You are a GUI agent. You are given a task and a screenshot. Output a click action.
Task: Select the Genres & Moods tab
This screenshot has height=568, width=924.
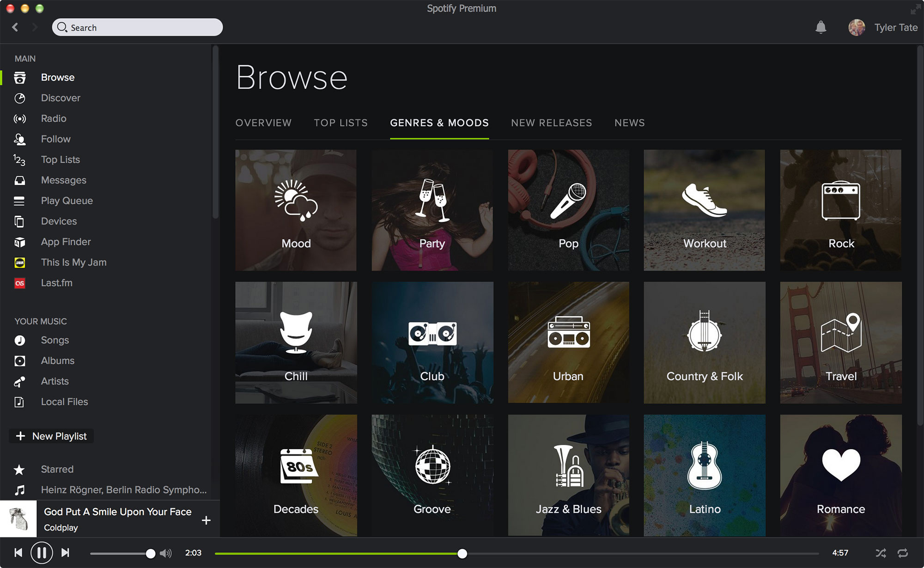tap(439, 123)
